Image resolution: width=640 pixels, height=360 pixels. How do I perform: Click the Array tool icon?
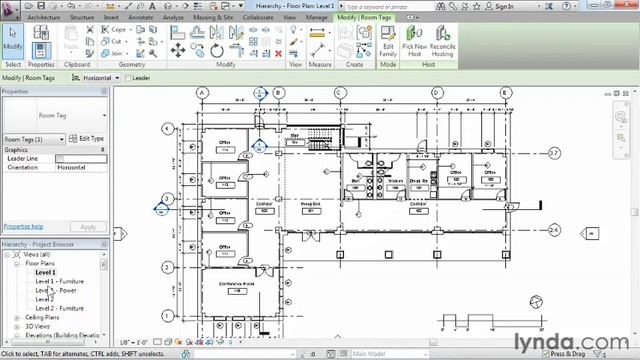[253, 42]
